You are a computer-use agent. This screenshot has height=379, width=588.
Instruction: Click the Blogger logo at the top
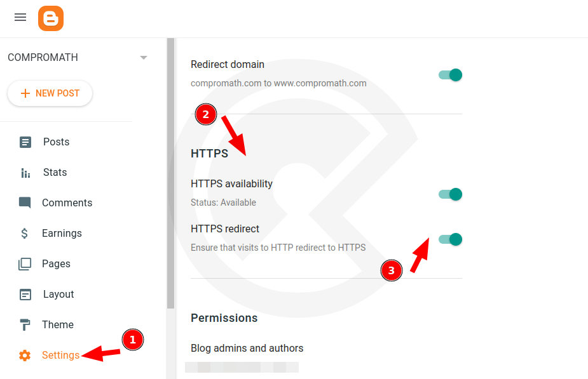coord(50,18)
